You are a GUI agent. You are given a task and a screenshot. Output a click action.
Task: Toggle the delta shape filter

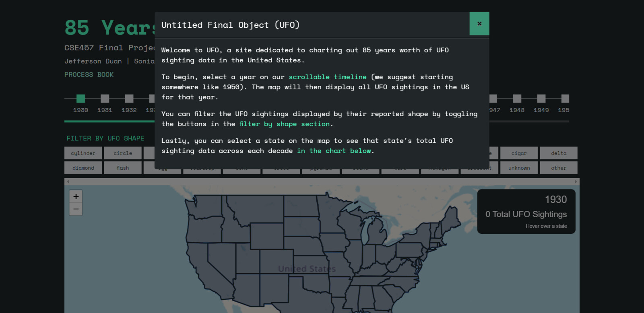click(x=558, y=153)
